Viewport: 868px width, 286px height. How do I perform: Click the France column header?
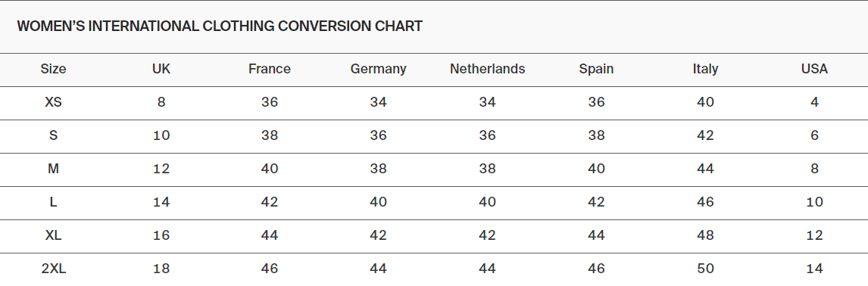pyautogui.click(x=270, y=69)
